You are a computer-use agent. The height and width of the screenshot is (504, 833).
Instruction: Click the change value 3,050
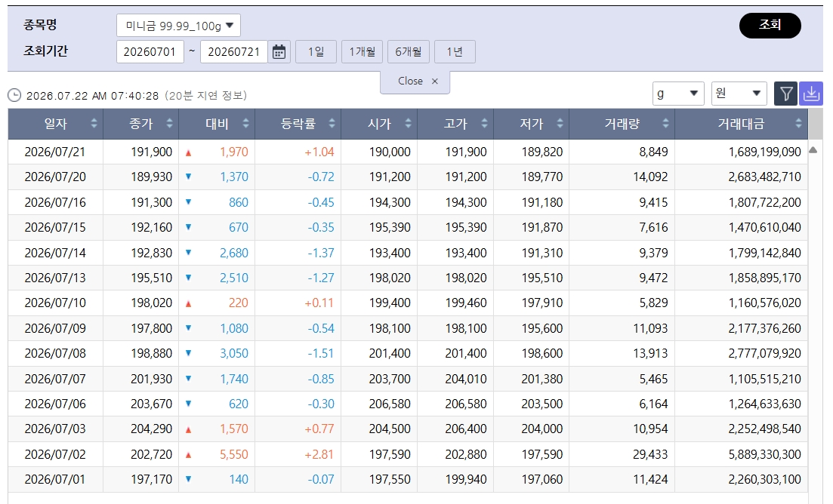(x=234, y=353)
